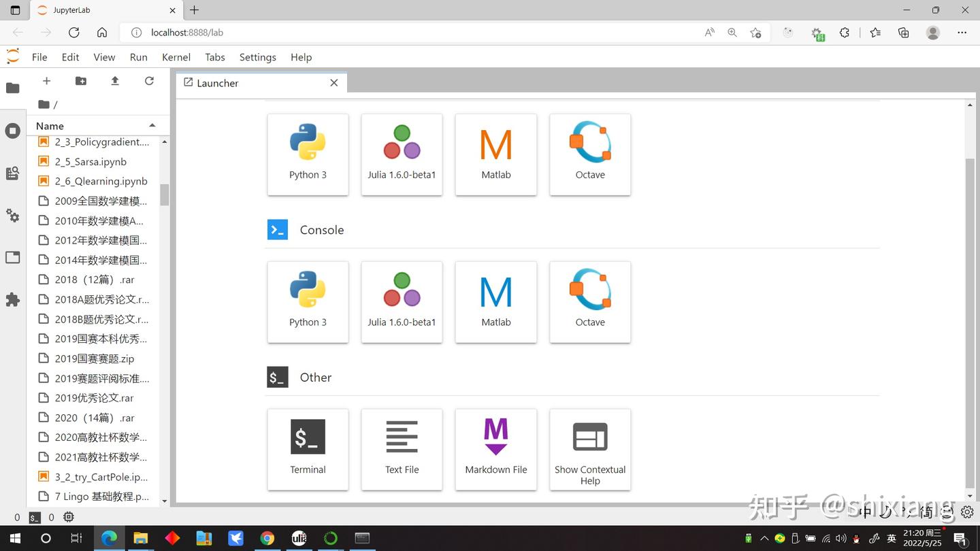Go to browser home page
980x551 pixels.
[102, 33]
